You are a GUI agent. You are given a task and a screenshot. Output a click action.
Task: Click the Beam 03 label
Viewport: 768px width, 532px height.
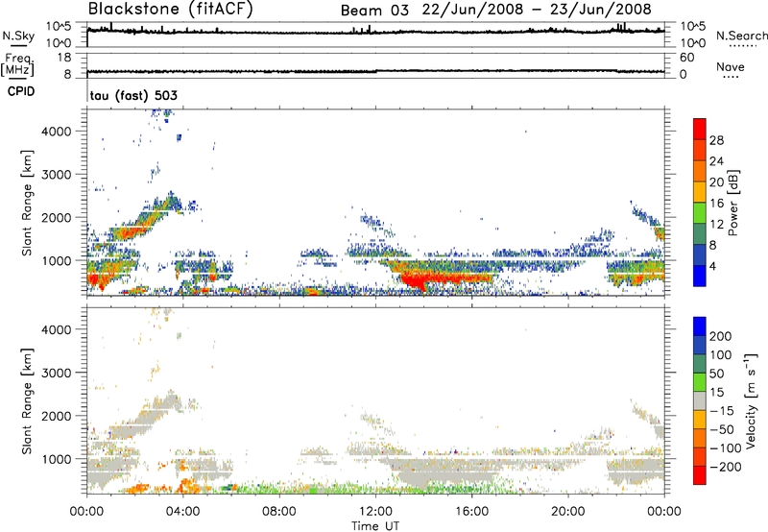(374, 11)
